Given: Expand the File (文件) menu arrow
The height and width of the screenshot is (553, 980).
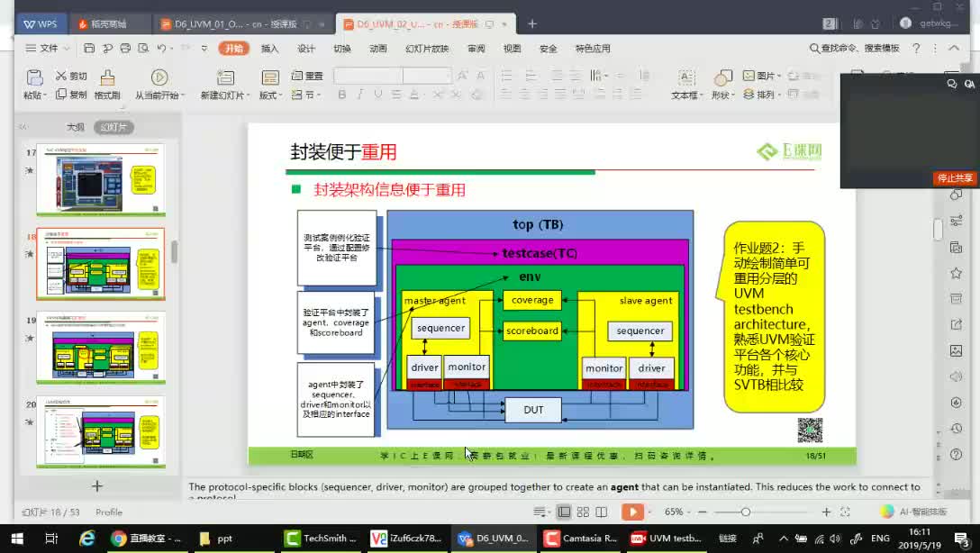Looking at the screenshot, I should [67, 48].
